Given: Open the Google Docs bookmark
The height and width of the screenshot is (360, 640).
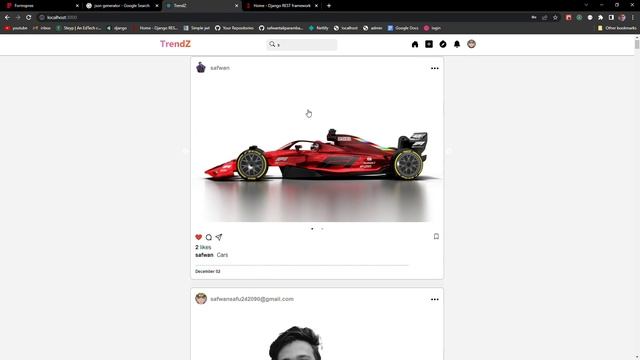Looking at the screenshot, I should point(403,28).
